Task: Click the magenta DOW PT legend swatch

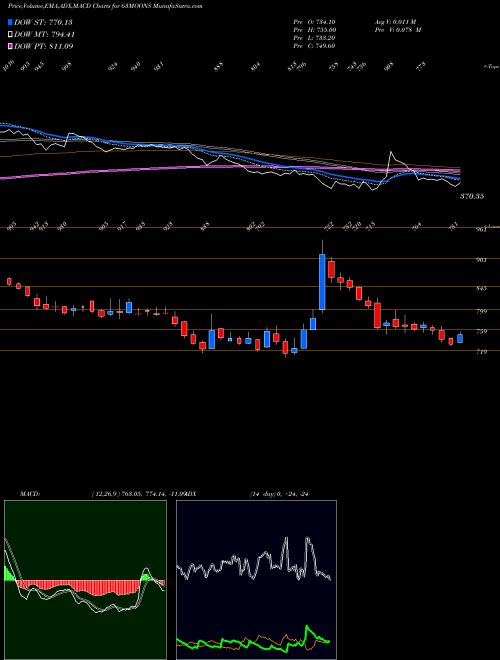Action: coord(11,46)
